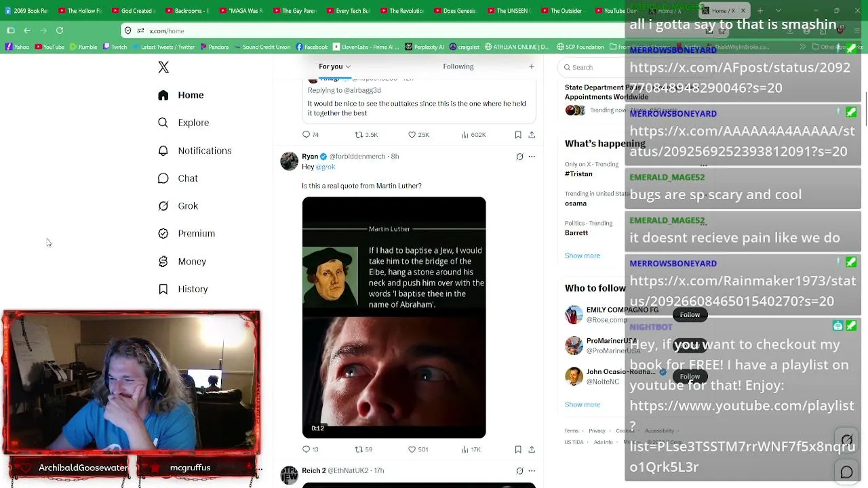The image size is (868, 488).
Task: Open the osama trending topic
Action: click(576, 203)
